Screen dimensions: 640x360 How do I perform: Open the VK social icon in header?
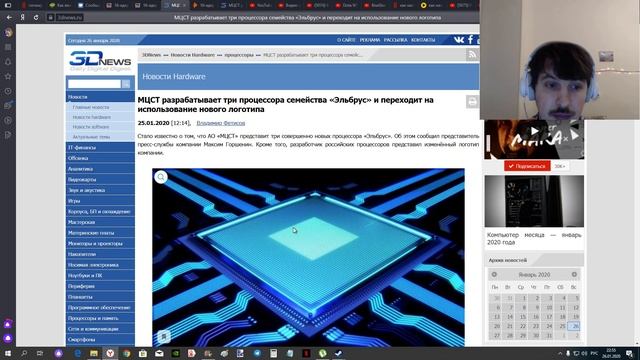click(459, 40)
